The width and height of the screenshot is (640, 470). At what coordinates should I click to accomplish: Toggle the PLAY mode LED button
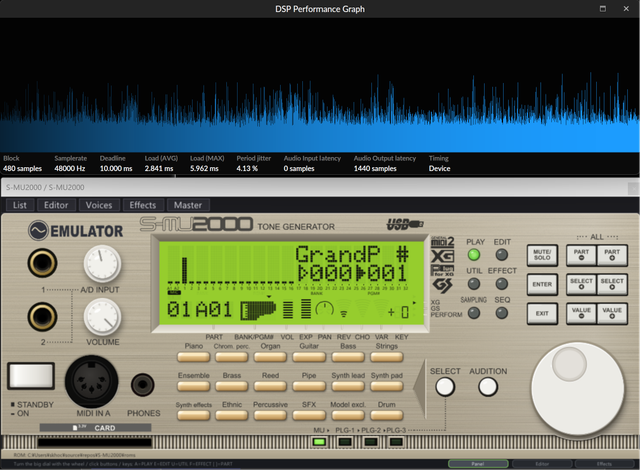(473, 255)
